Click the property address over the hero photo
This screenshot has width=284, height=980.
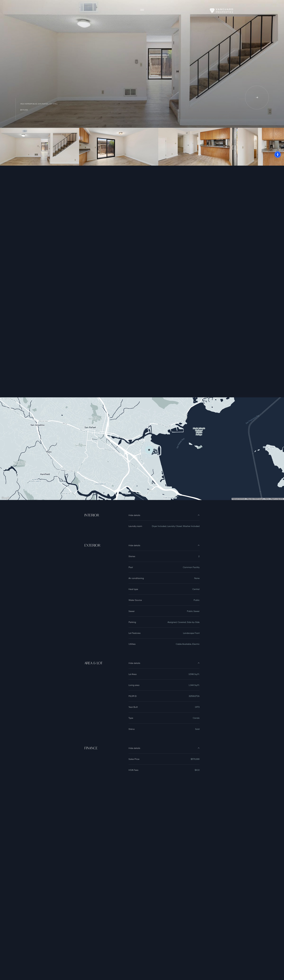[x=39, y=104]
